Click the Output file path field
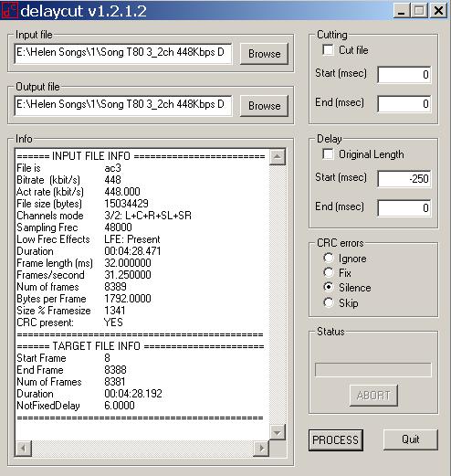This screenshot has width=451, height=476. point(122,105)
